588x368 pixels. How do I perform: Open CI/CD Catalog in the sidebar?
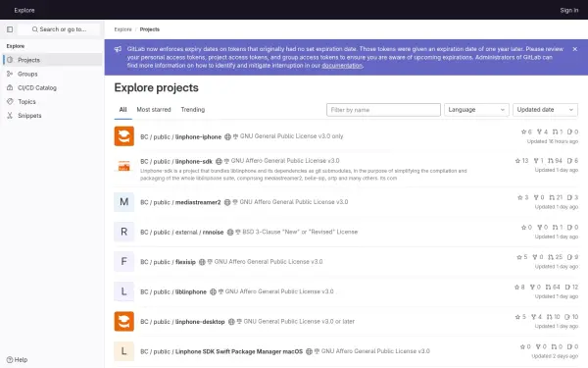click(x=53, y=88)
